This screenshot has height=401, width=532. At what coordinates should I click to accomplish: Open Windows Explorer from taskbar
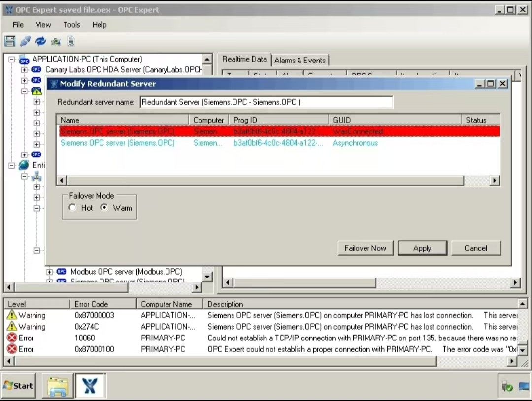[58, 386]
